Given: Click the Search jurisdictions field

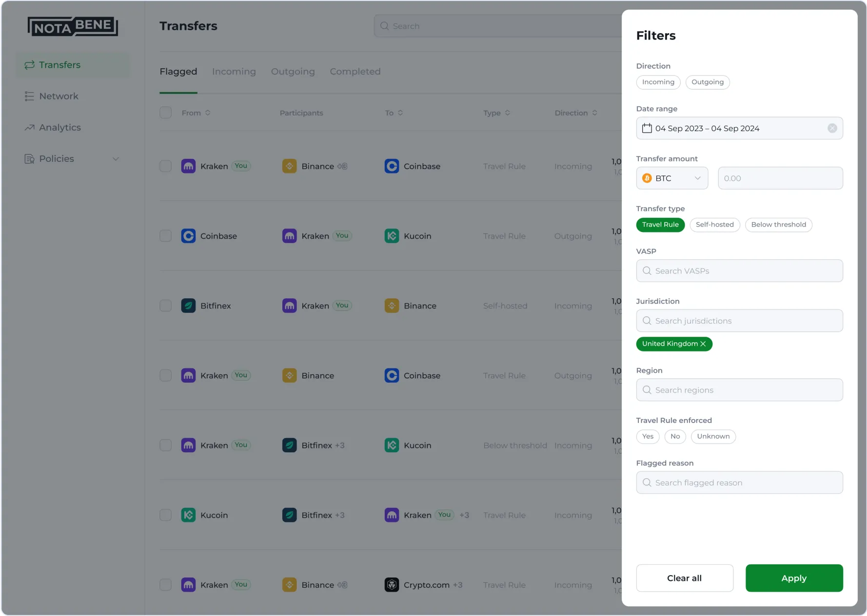Looking at the screenshot, I should click(739, 321).
